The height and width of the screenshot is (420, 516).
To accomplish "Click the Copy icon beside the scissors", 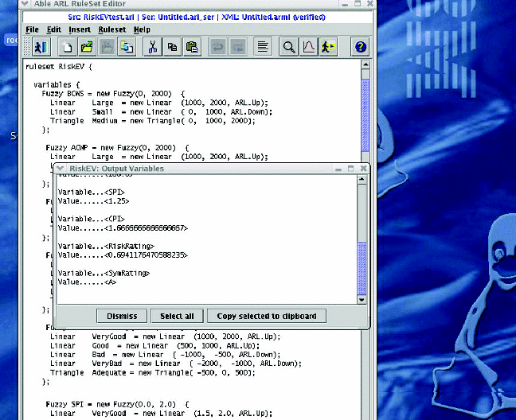I will click(x=172, y=48).
